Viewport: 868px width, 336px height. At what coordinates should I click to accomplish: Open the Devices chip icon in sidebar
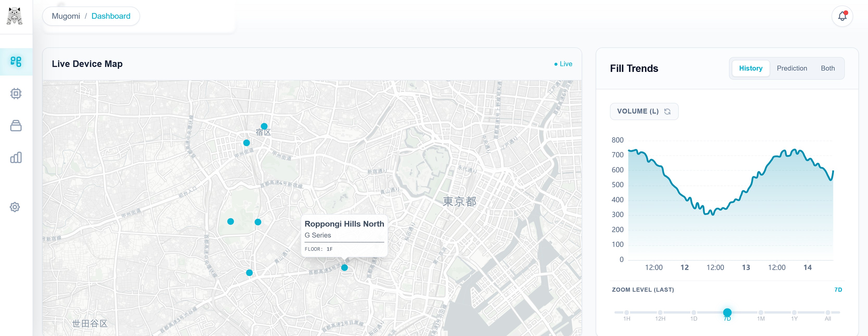coord(16,93)
